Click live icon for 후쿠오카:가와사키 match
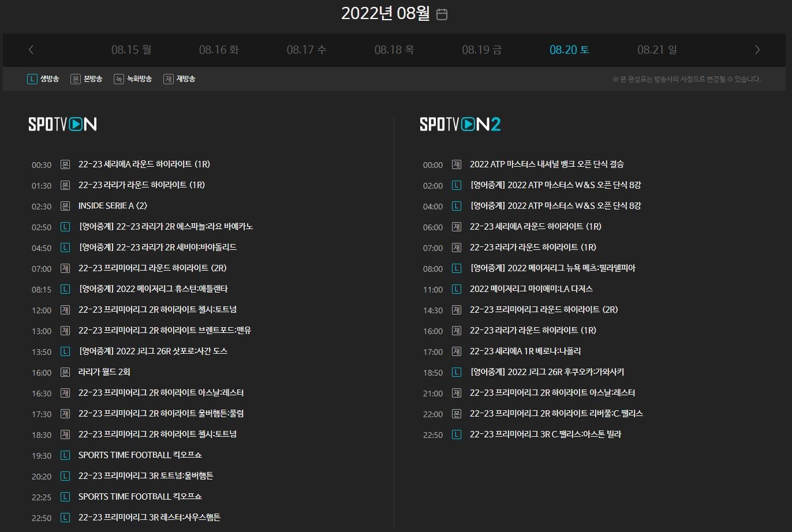Image resolution: width=792 pixels, height=532 pixels. 457,372
